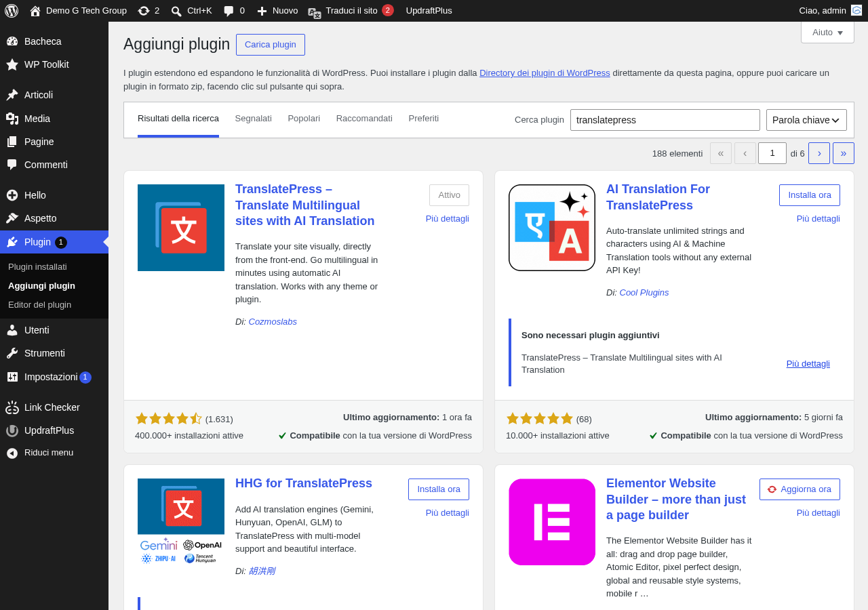
Task: Open Più dettagli under AI Translation install button
Action: tap(818, 218)
